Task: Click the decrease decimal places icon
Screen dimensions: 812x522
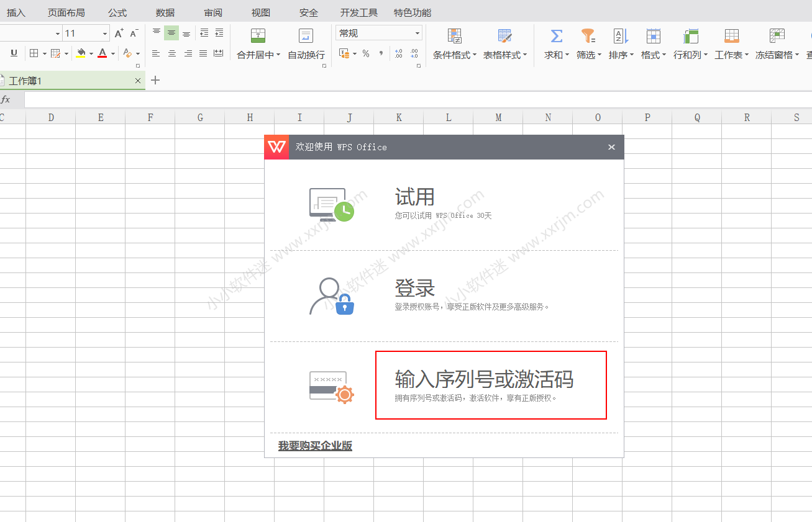Action: point(414,54)
